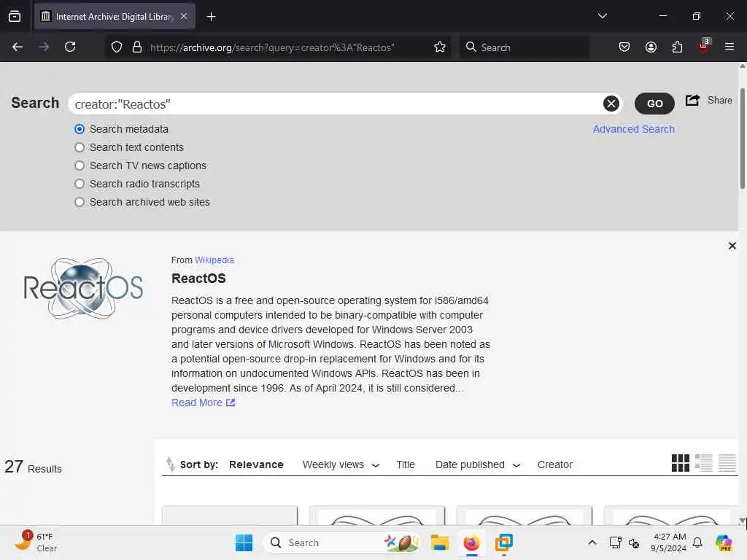Open the weather widget showing 61°F

[36, 542]
